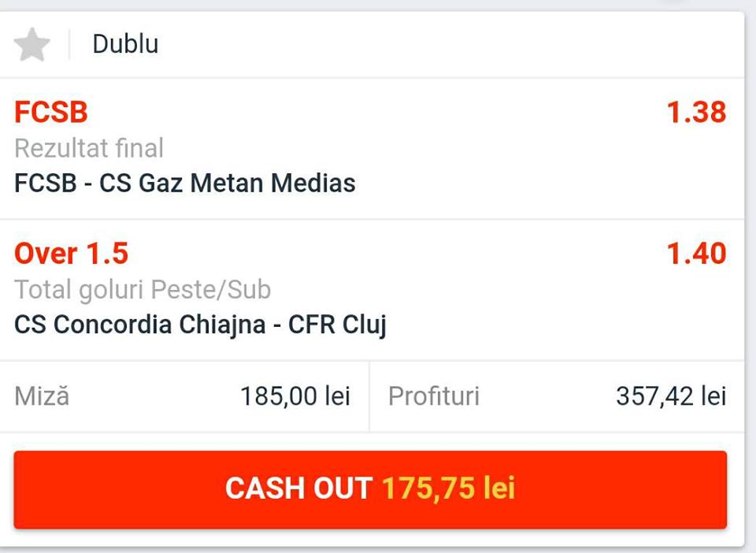Click the Miză stake cell
756x553 pixels.
point(184,396)
